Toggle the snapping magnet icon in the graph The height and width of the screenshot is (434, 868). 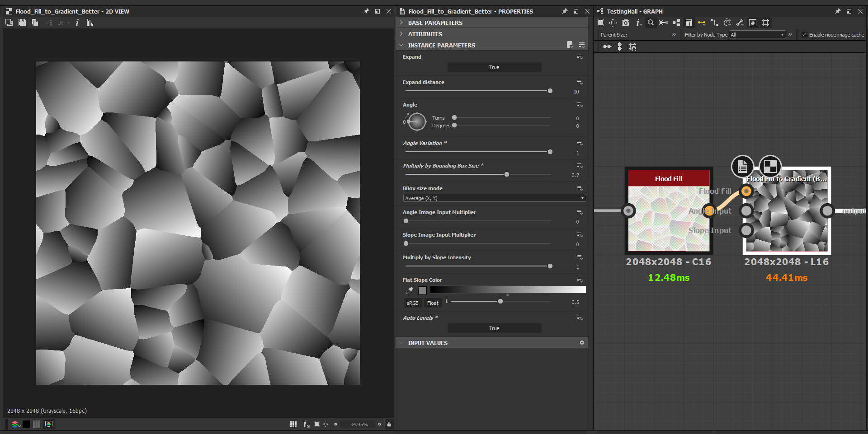click(x=702, y=23)
